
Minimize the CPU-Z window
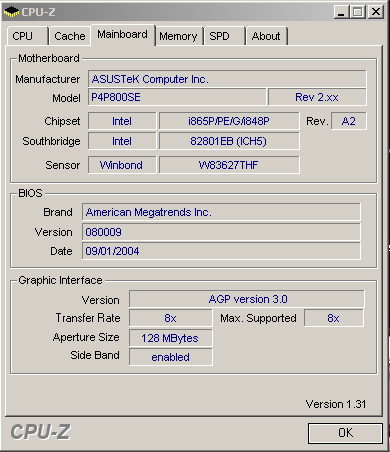pyautogui.click(x=341, y=12)
